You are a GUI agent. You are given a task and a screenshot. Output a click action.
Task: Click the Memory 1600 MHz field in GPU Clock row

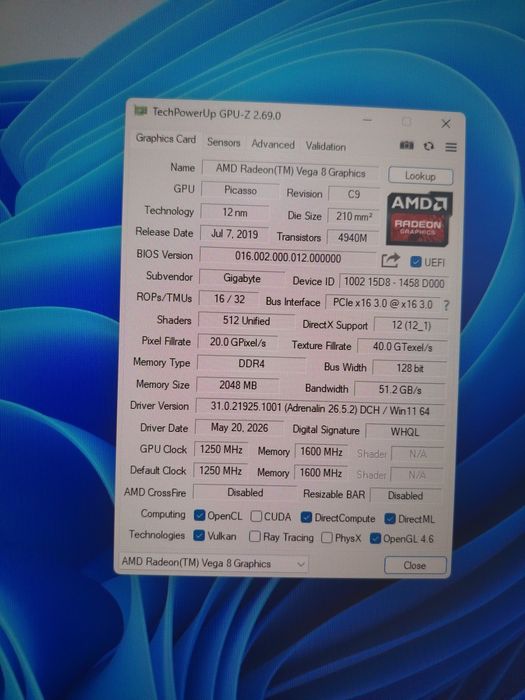[321, 452]
